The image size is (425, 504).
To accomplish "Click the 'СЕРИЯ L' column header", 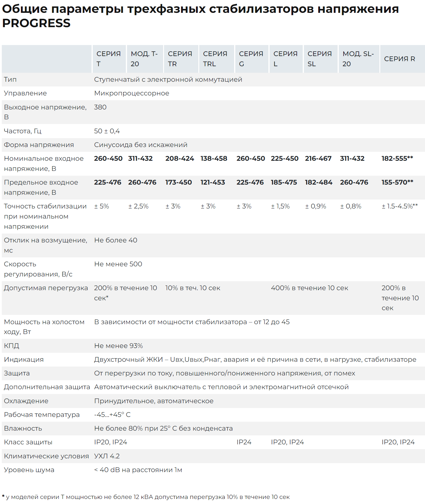I will [286, 59].
